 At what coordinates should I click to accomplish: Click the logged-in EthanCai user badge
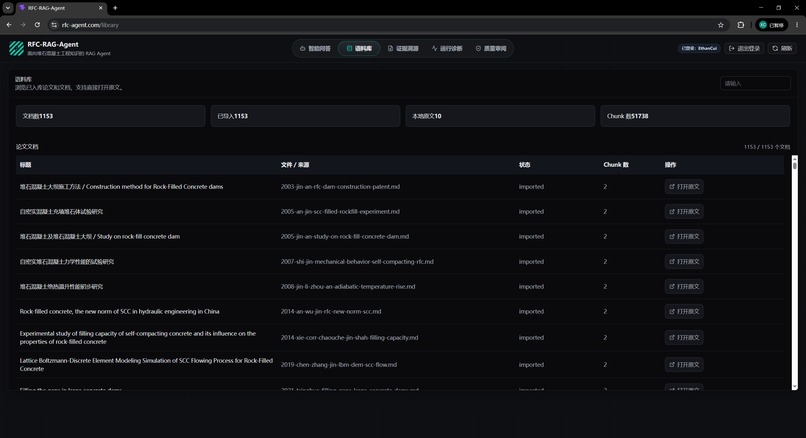click(x=699, y=48)
